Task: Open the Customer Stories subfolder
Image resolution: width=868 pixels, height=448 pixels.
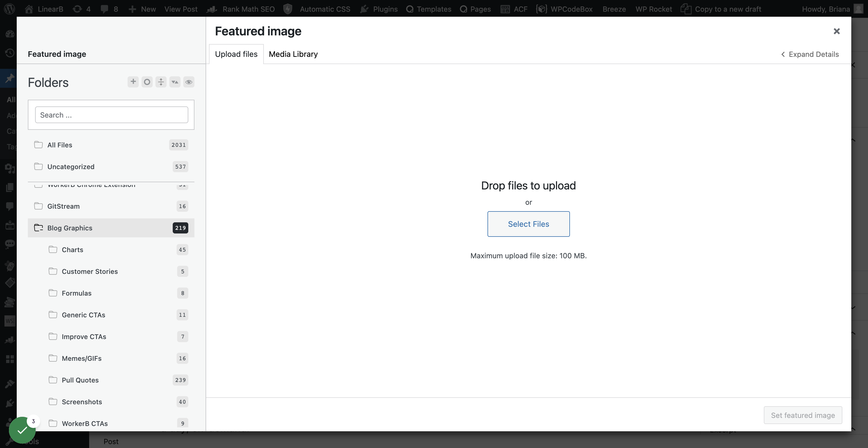Action: coord(118,271)
